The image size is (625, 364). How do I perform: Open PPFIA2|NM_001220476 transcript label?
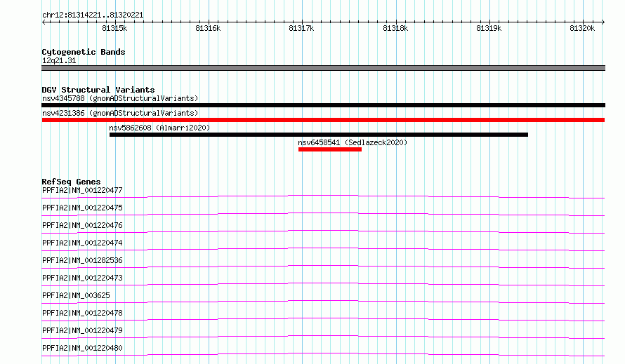(x=82, y=225)
